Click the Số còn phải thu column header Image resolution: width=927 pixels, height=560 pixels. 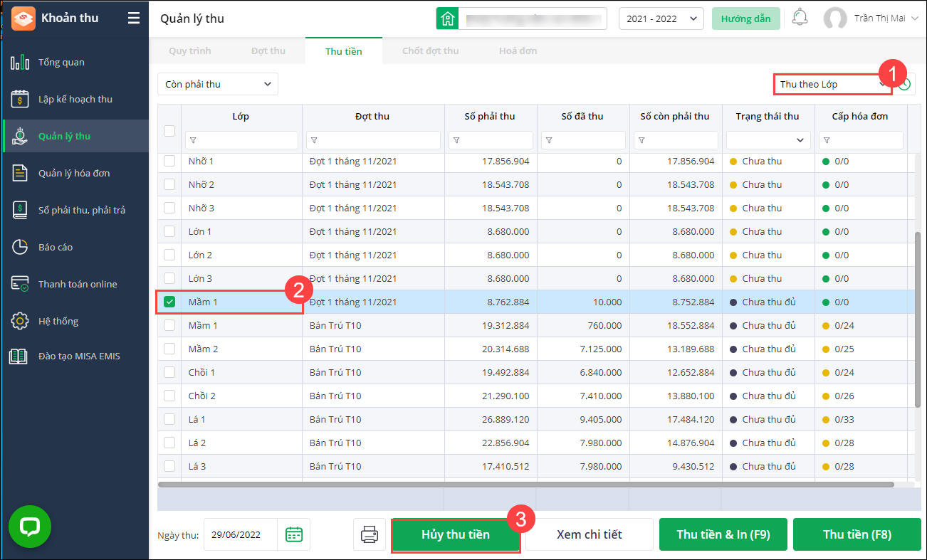click(675, 116)
